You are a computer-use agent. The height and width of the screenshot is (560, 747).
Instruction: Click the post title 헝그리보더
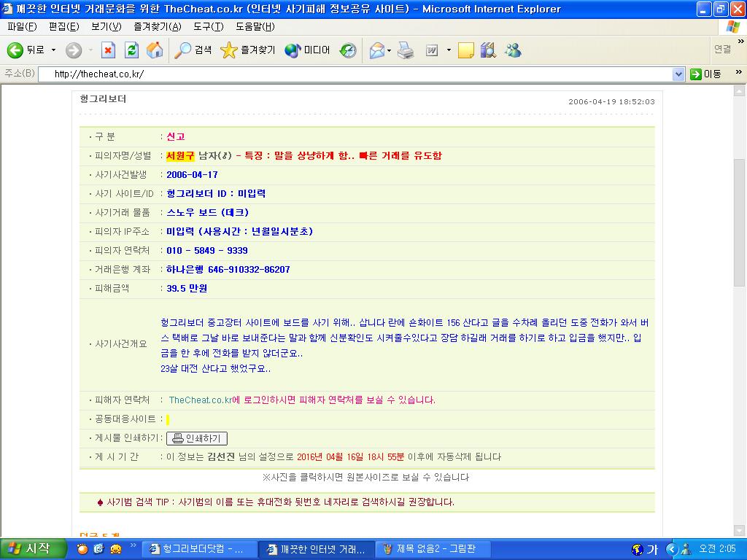point(103,99)
